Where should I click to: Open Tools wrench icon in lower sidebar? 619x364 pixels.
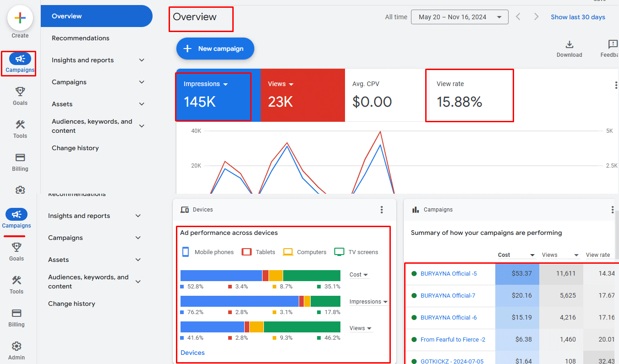pyautogui.click(x=16, y=280)
